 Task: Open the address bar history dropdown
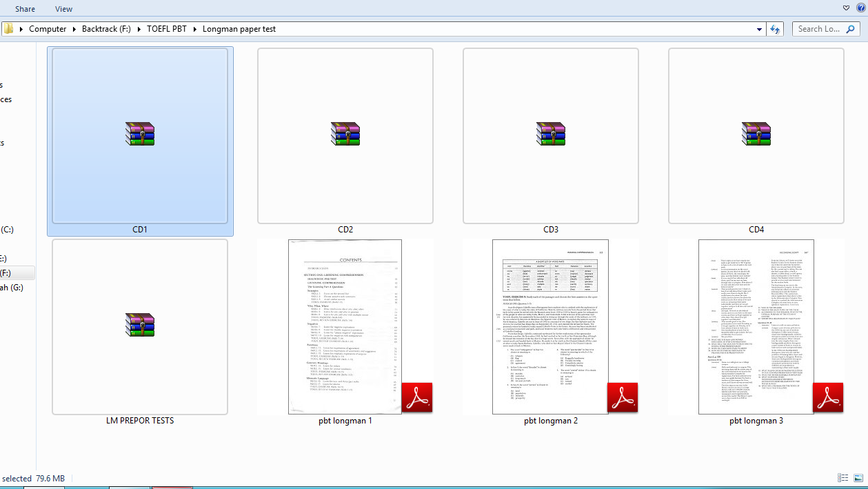(x=760, y=29)
